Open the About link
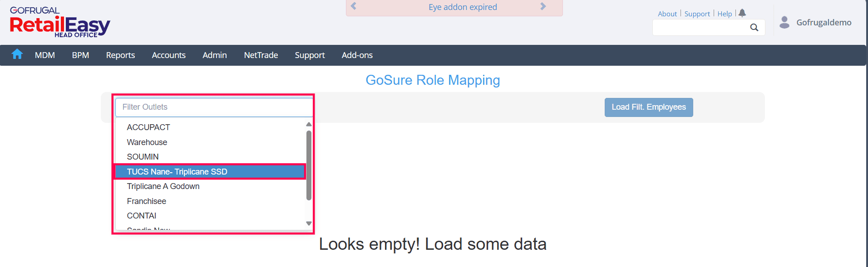The image size is (868, 267). click(667, 14)
